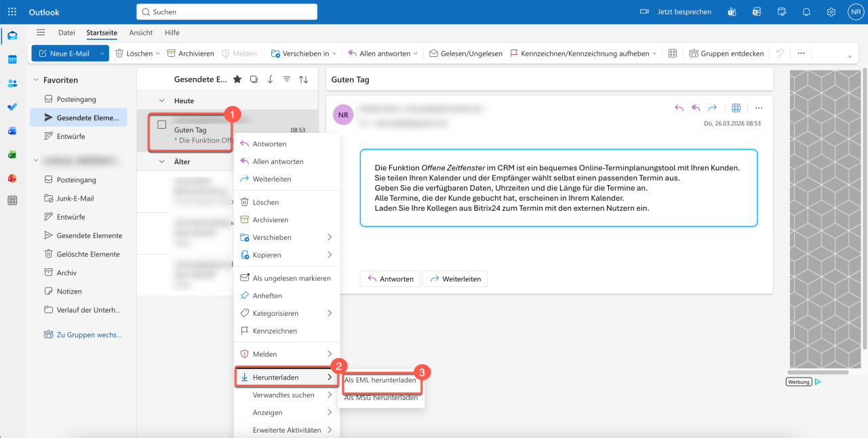Tick the checkbox on Guten Tag email
Viewport: 868px width, 438px height.
pyautogui.click(x=162, y=125)
